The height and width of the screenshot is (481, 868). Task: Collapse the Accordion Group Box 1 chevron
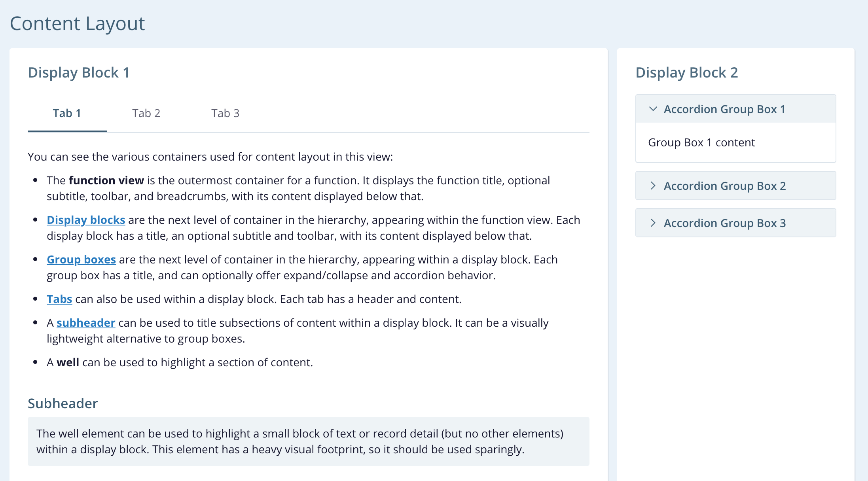(653, 109)
